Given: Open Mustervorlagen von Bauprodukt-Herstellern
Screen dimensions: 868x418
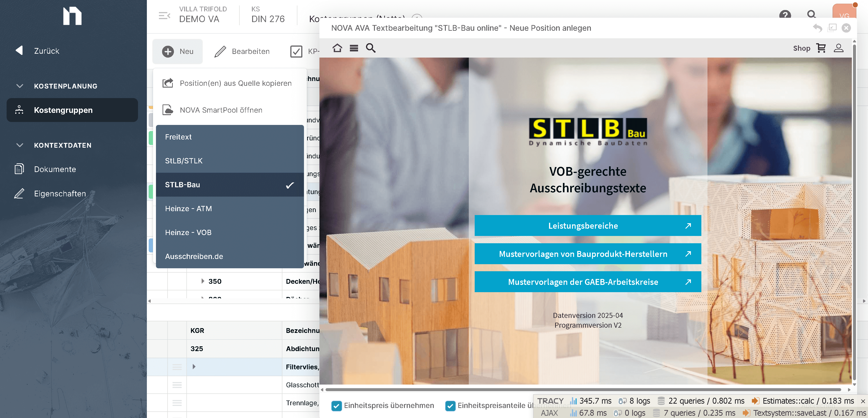Looking at the screenshot, I should [588, 254].
